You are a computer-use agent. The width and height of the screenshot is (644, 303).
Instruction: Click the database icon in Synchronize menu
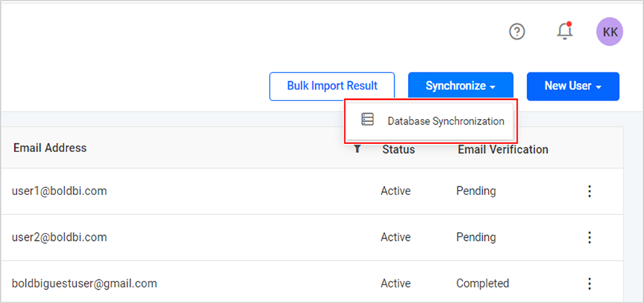coord(367,119)
